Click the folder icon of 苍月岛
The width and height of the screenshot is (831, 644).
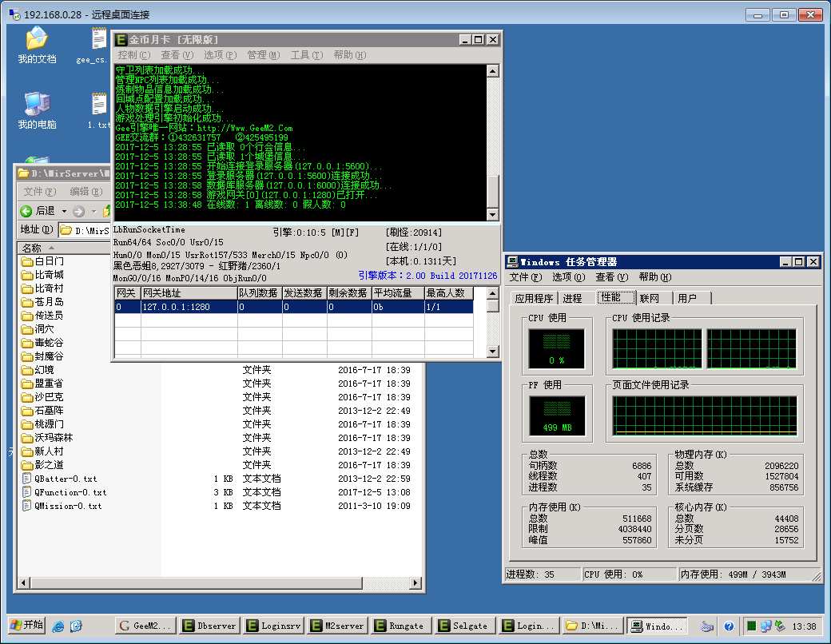[x=27, y=302]
